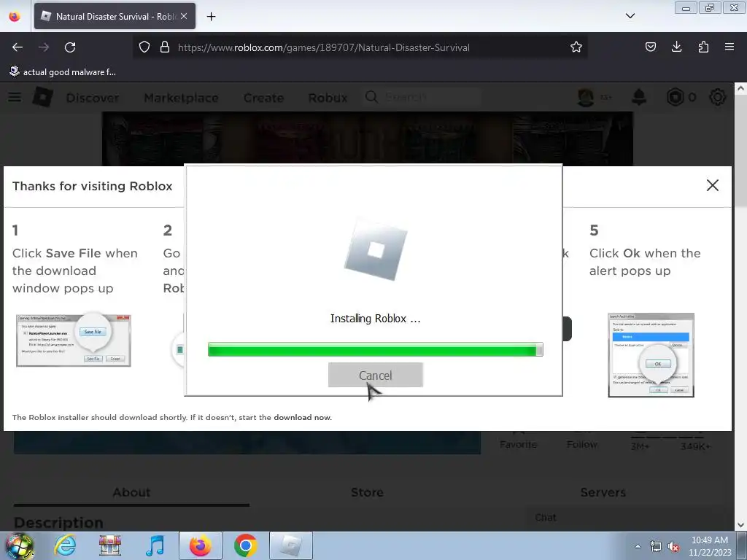Open the taskbar clock and date
747x560 pixels.
point(710,546)
